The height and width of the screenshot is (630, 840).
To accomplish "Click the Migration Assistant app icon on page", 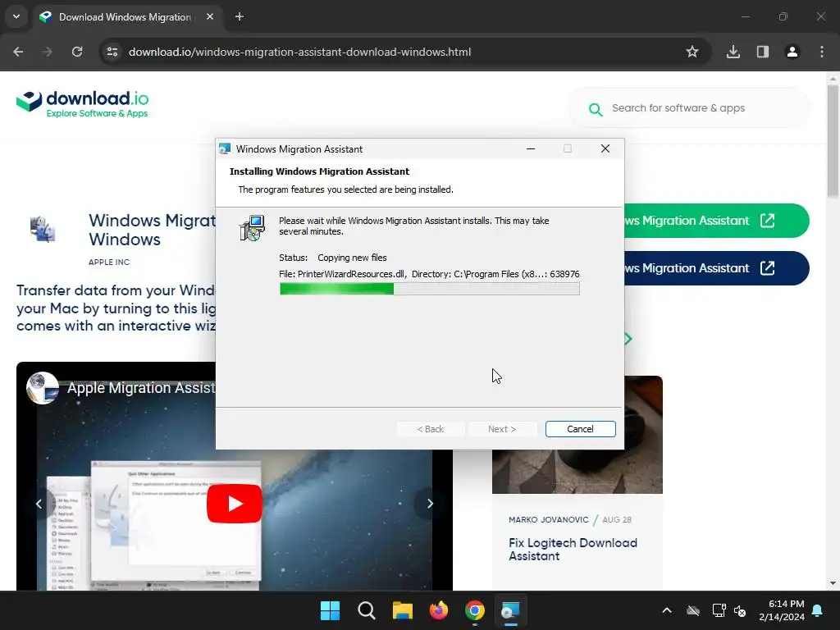I will click(x=43, y=230).
